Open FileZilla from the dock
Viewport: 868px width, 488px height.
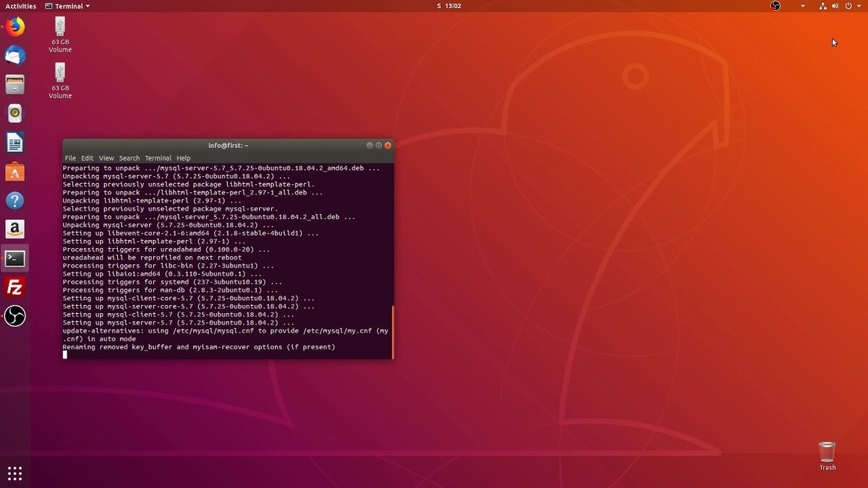pyautogui.click(x=15, y=287)
